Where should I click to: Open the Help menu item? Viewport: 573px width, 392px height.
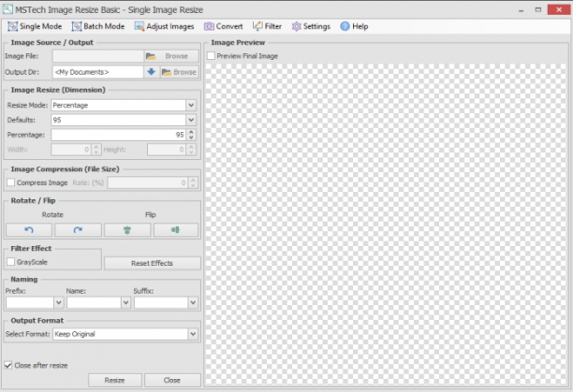354,26
